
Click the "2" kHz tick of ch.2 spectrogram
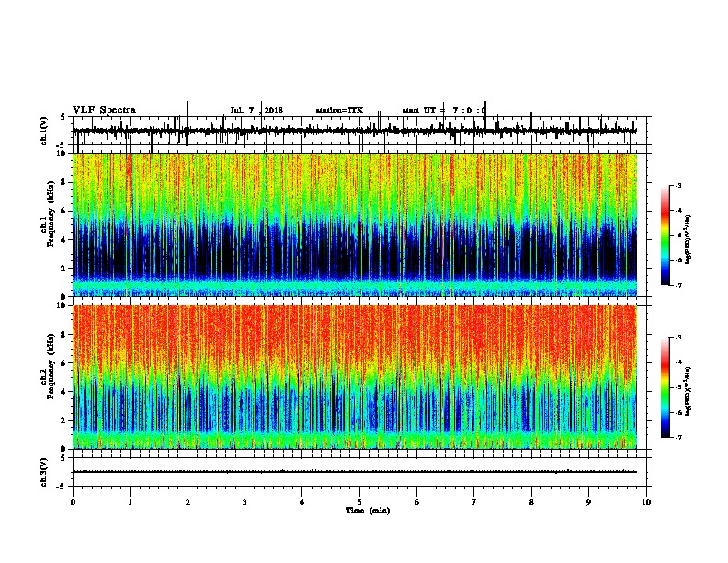pos(63,420)
